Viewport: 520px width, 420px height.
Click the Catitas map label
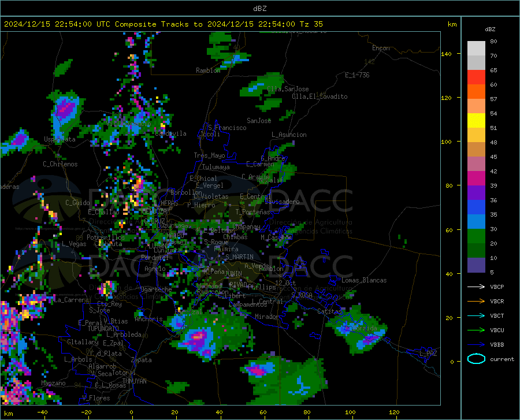tap(329, 311)
